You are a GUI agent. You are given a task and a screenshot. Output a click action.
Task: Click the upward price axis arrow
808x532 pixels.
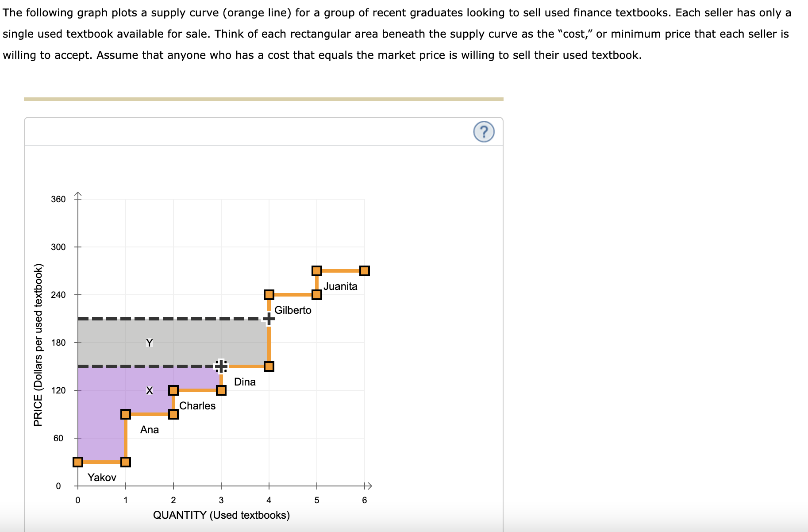point(77,193)
